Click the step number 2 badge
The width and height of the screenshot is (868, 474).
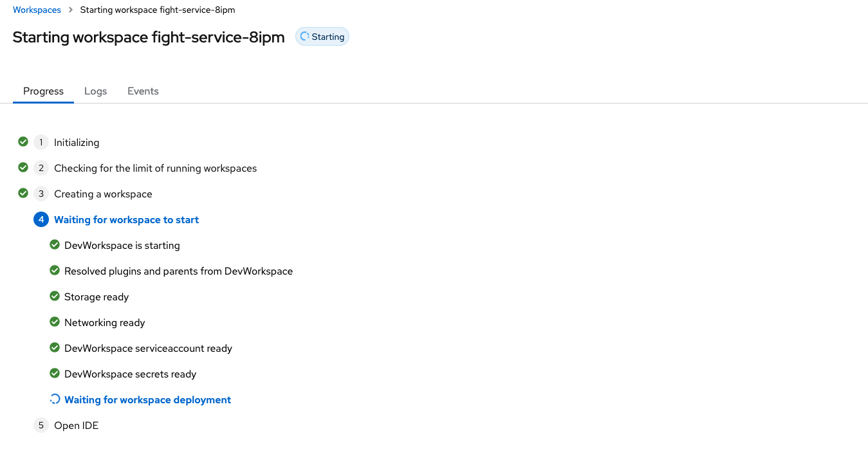41,168
